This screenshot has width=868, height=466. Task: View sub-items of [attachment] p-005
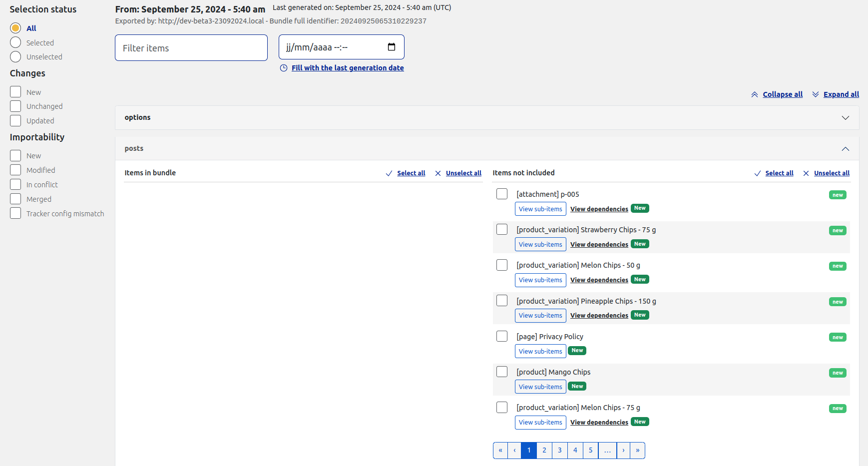540,209
